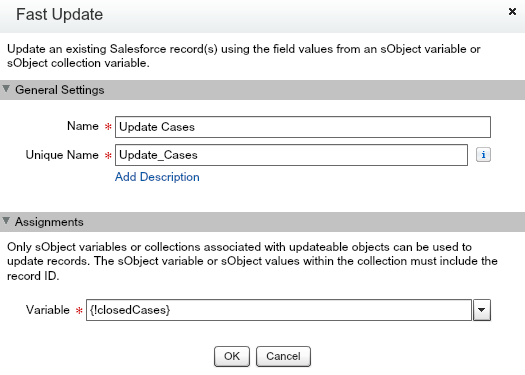This screenshot has height=375, width=525.
Task: Click the Variable field label
Action: point(48,310)
